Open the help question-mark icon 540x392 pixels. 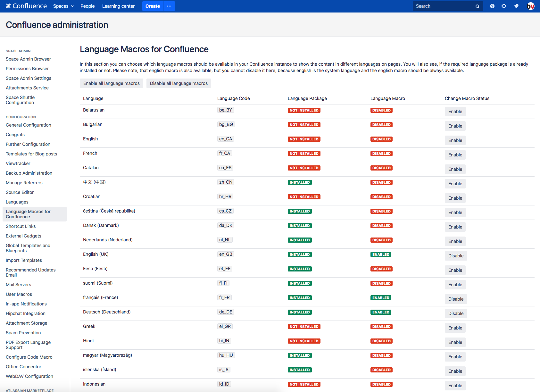click(492, 6)
